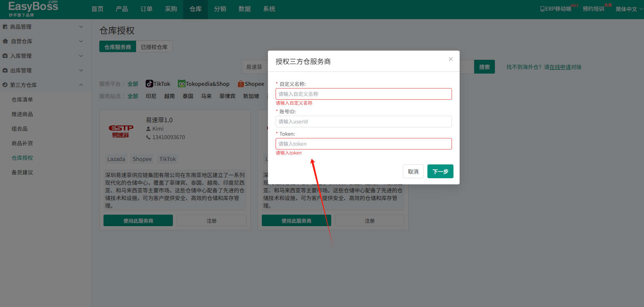Open the 数据 top menu
Screen dimensions: 644x307
point(245,9)
